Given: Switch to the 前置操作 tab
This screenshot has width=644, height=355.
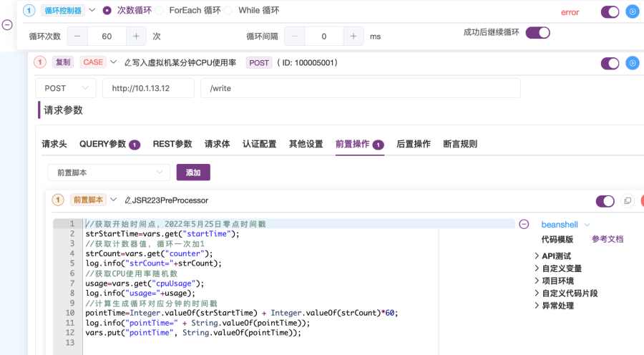Looking at the screenshot, I should tap(360, 144).
